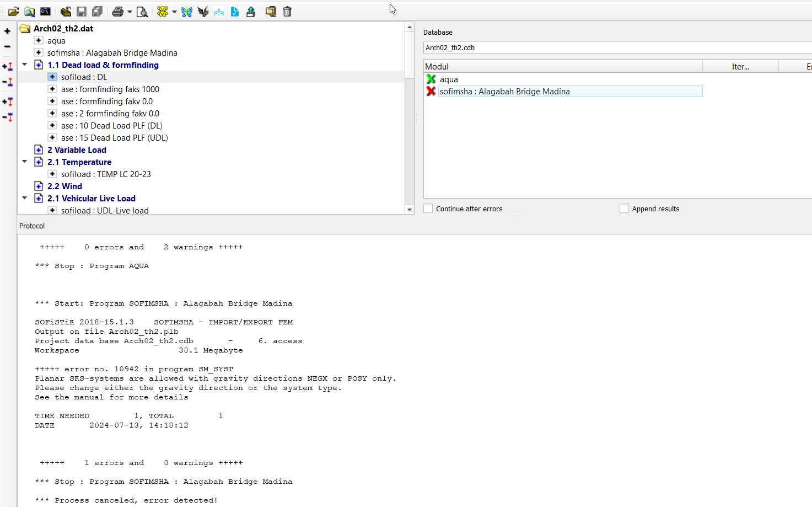The height and width of the screenshot is (507, 812).
Task: Launch the command prompt console icon
Action: pos(45,12)
